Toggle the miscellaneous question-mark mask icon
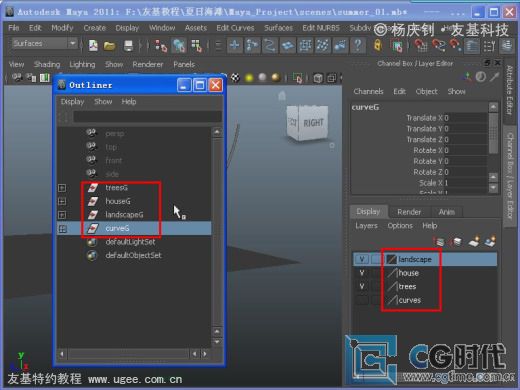 pyautogui.click(x=358, y=45)
